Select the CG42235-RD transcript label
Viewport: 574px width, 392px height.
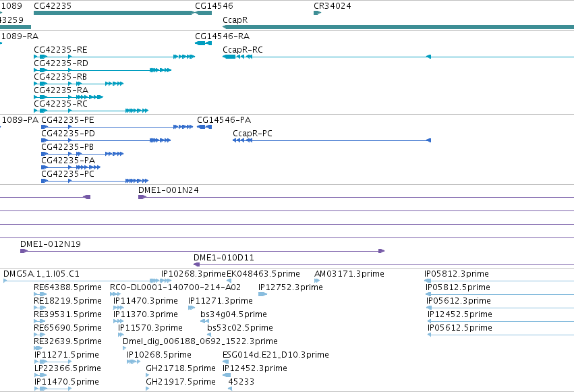click(x=61, y=63)
